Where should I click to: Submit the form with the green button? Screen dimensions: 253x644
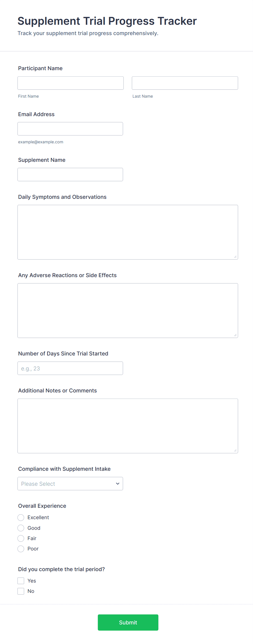(x=128, y=622)
